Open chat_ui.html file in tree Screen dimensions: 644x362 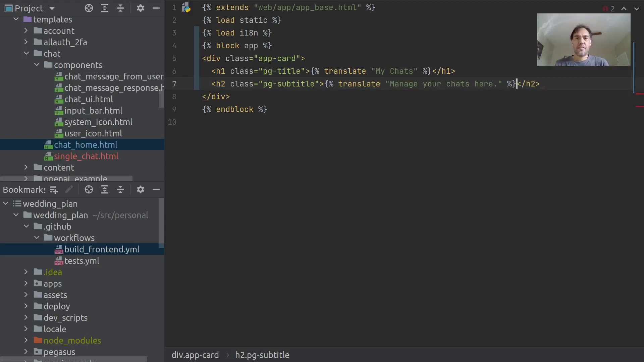click(89, 100)
